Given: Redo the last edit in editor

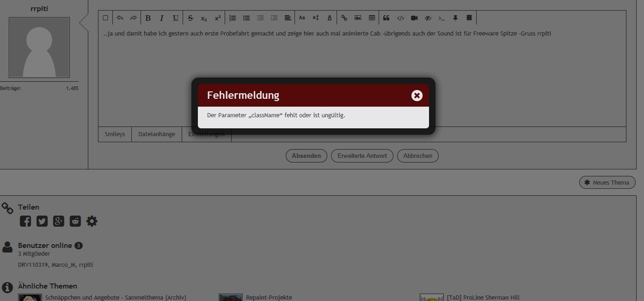Looking at the screenshot, I should [133, 18].
